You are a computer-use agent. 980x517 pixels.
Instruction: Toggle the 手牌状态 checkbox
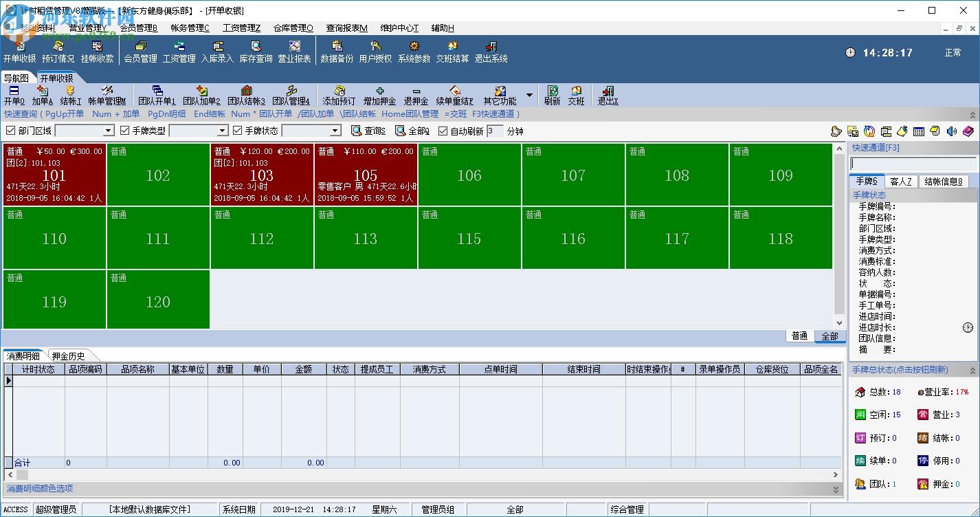tap(237, 131)
